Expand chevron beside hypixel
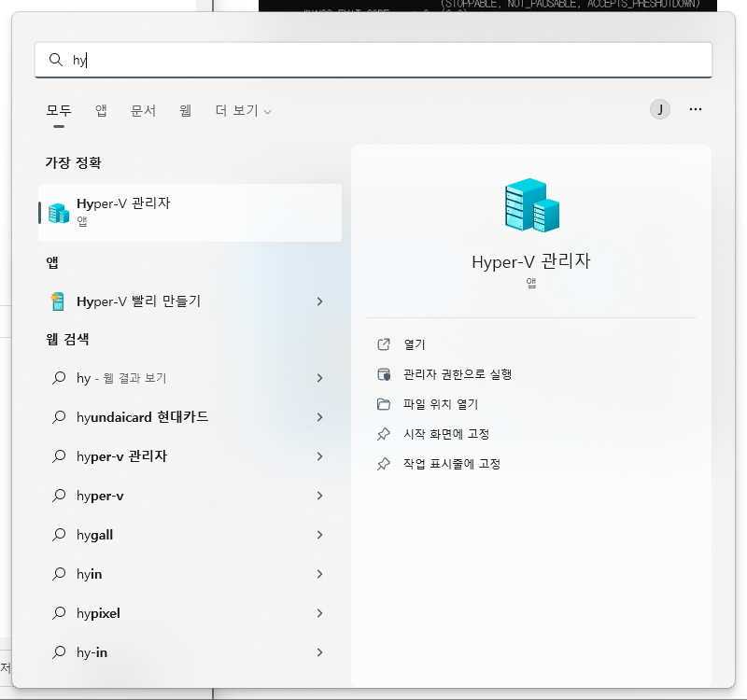This screenshot has width=747, height=700. (x=319, y=613)
